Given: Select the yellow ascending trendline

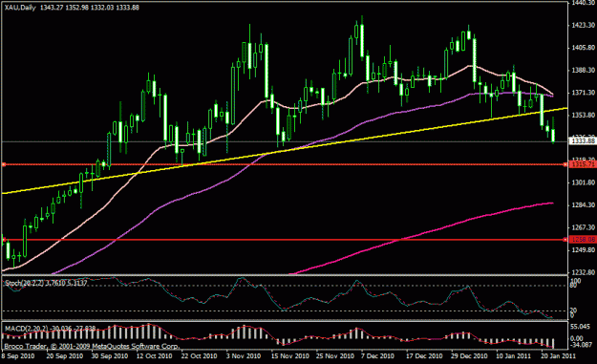Looking at the screenshot, I should [x=285, y=151].
